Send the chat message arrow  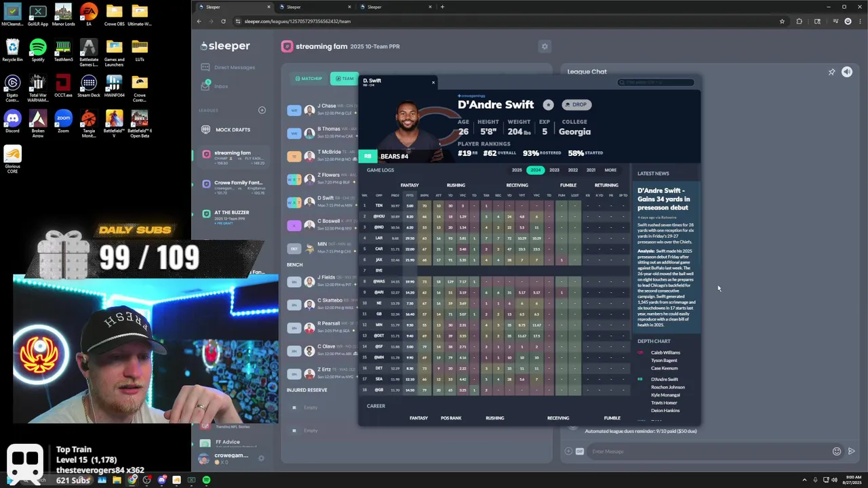(x=852, y=451)
